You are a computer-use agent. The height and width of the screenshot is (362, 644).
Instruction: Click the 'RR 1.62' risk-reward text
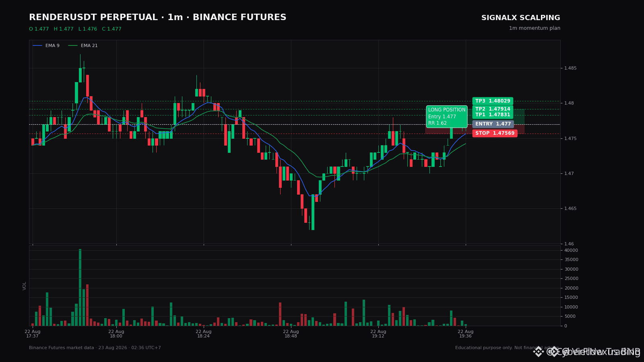point(438,123)
